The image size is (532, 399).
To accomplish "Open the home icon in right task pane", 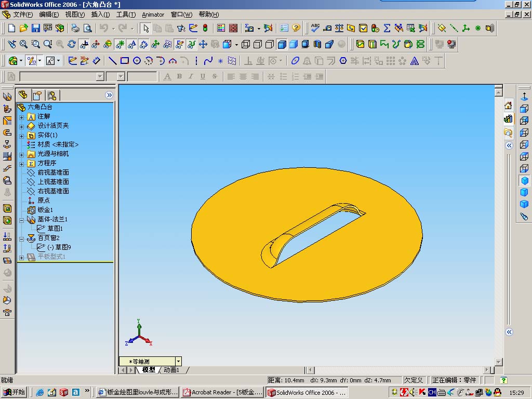I will click(x=508, y=106).
